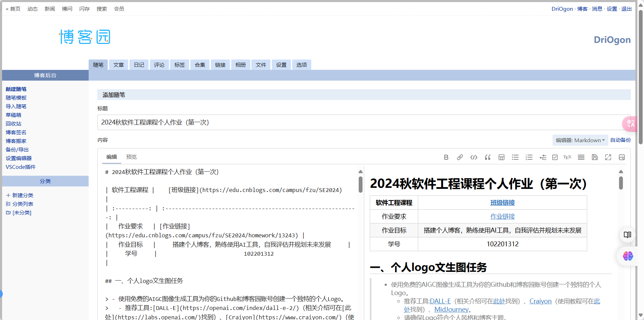Select the 编辑 tab
The image size is (644, 320).
click(111, 157)
